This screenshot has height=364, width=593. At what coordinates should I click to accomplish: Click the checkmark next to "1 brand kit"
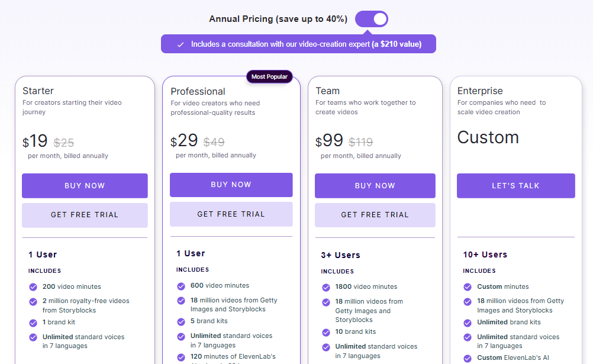click(33, 323)
